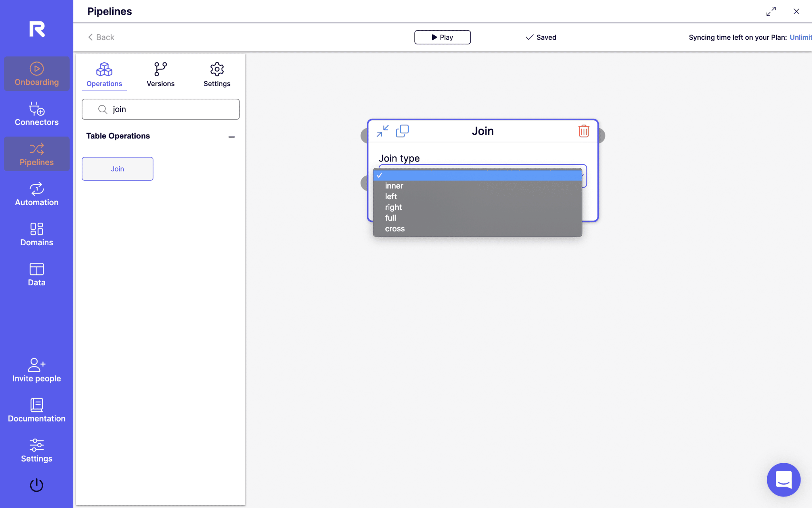Open the Pipelines section in the sidebar
The height and width of the screenshot is (508, 812).
pos(36,154)
